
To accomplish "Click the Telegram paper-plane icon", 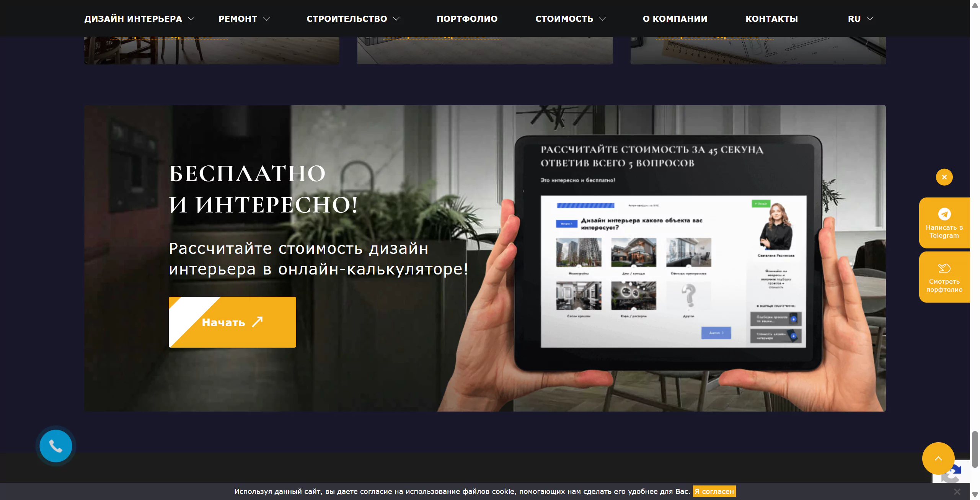I will click(944, 214).
